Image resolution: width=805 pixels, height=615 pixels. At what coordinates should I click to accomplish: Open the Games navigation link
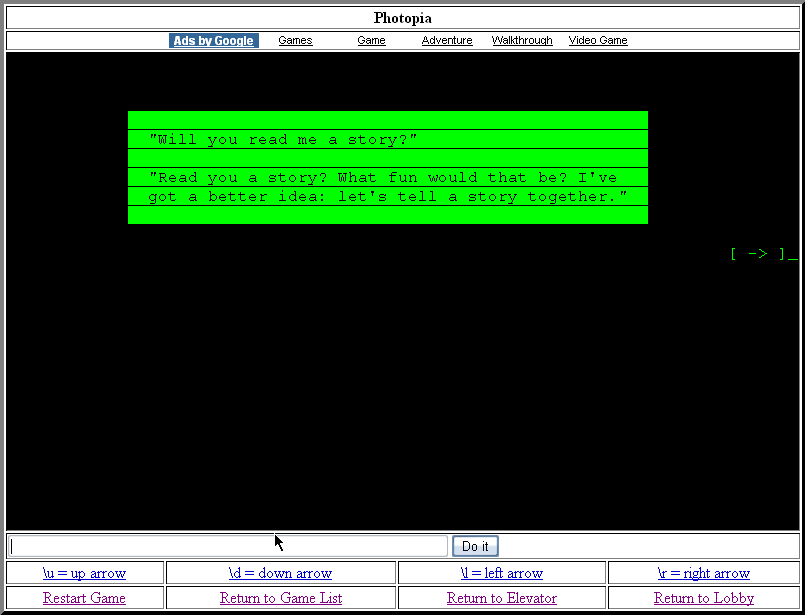pyautogui.click(x=295, y=40)
